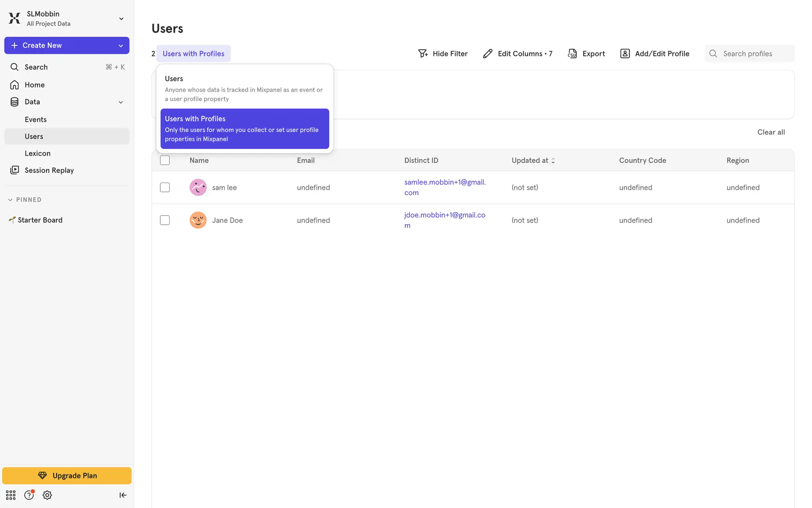Open the settings gear icon
812x508 pixels.
click(47, 495)
